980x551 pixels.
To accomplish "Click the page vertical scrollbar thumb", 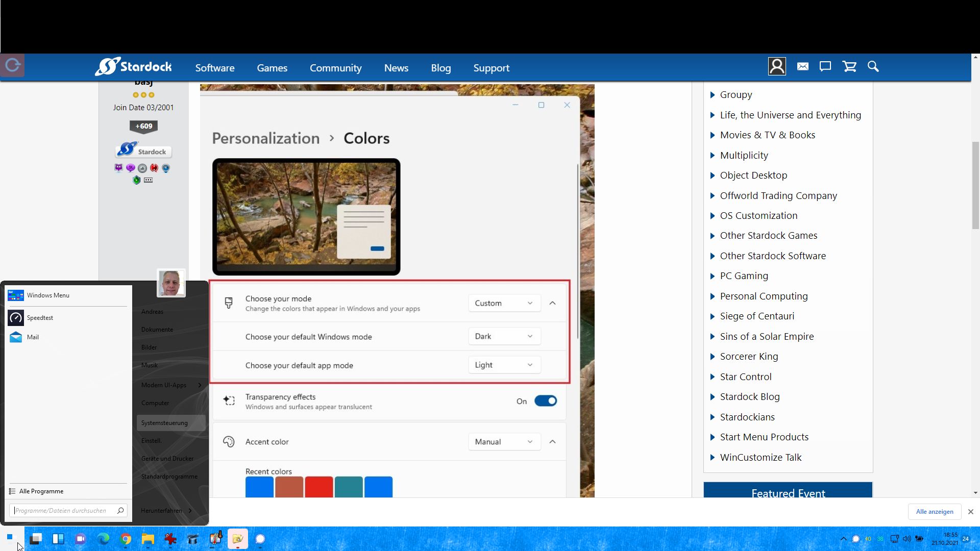I will (x=975, y=186).
